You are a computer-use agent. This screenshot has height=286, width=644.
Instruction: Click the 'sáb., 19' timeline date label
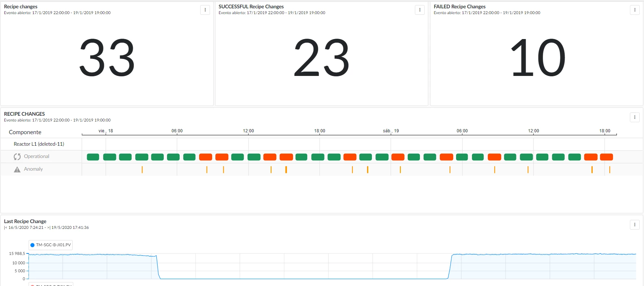tap(391, 131)
